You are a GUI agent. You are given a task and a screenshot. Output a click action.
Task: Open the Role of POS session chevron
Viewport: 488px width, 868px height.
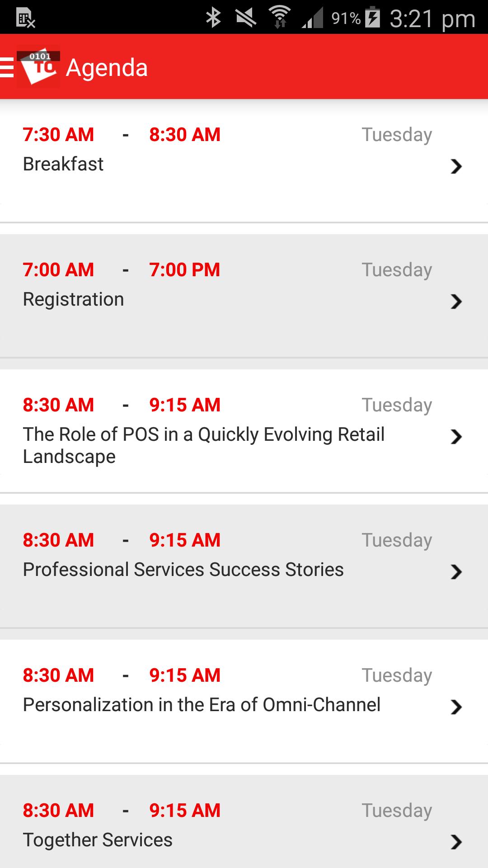[456, 437]
